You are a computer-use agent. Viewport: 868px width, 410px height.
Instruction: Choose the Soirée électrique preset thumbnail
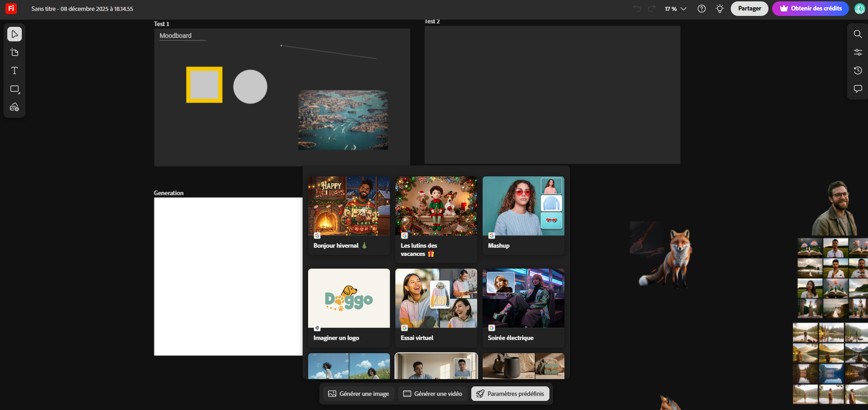523,299
